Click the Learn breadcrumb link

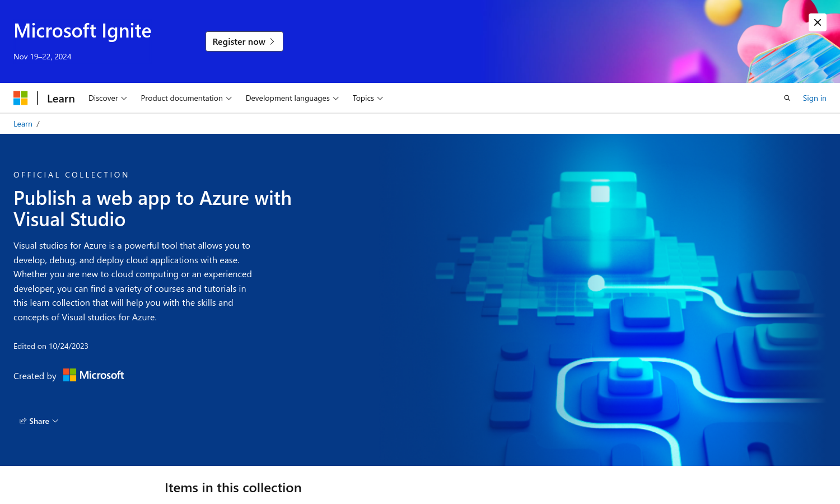23,124
